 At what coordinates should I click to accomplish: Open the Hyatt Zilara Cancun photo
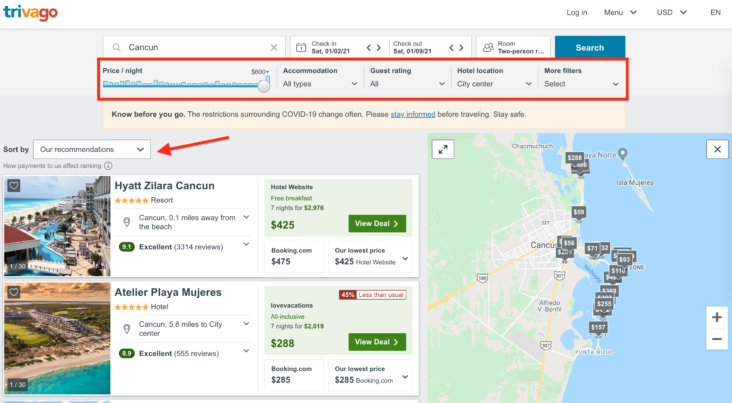[57, 226]
